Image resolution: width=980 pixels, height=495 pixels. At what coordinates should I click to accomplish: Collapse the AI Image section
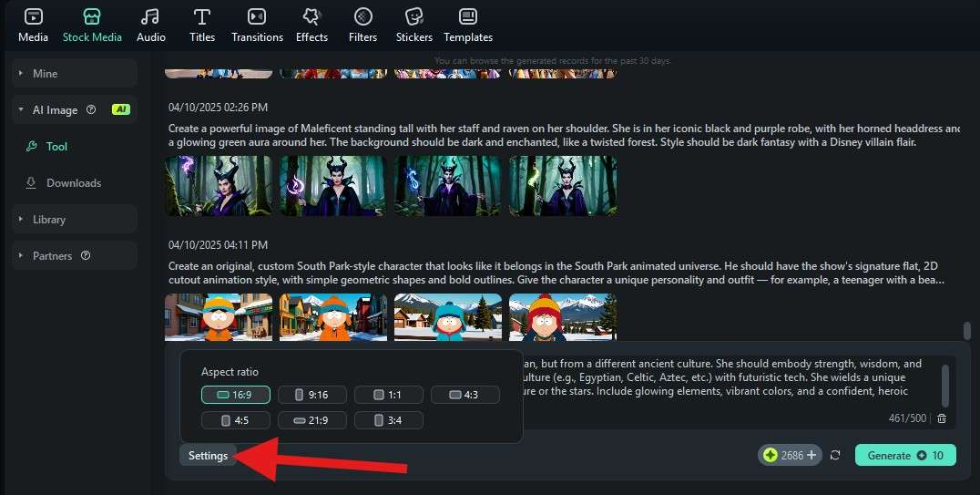pos(75,109)
